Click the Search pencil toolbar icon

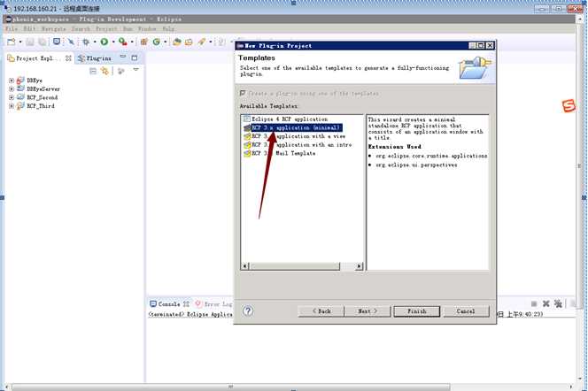[x=202, y=42]
